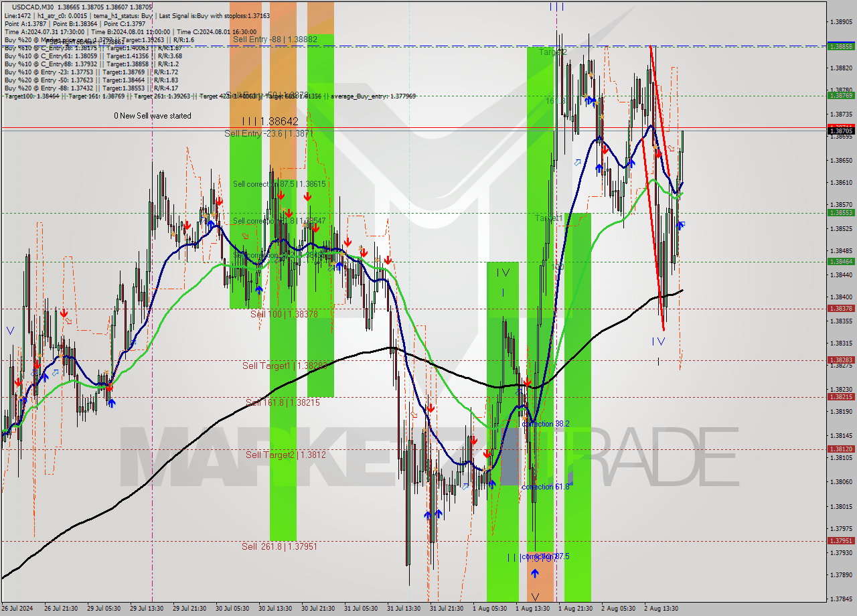Image resolution: width=857 pixels, height=616 pixels.
Task: Click the 'correction 61.8' blue label
Action: coord(546,487)
